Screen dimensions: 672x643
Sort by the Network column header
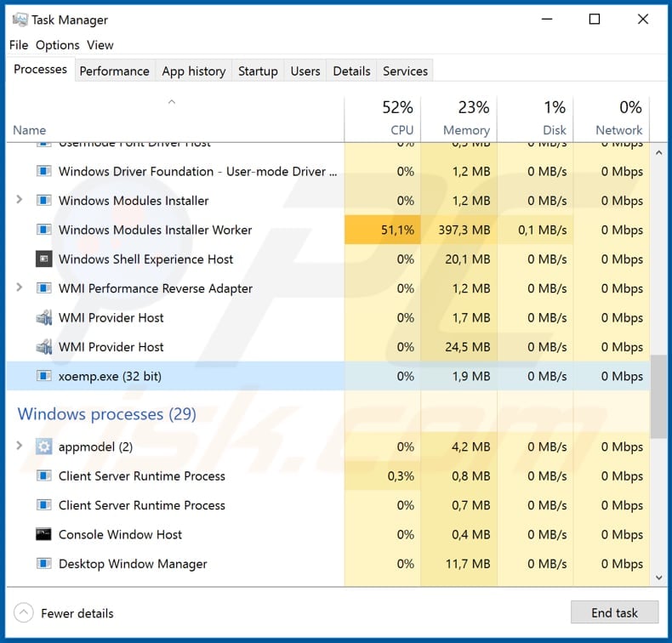(612, 119)
